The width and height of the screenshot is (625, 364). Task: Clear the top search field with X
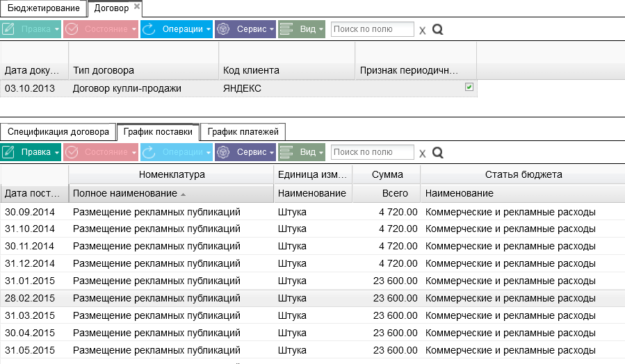click(423, 31)
